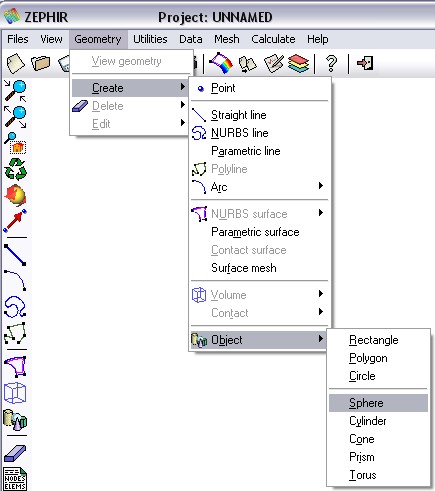
Task: Open the layers stack toolbar icon
Action: (x=298, y=63)
